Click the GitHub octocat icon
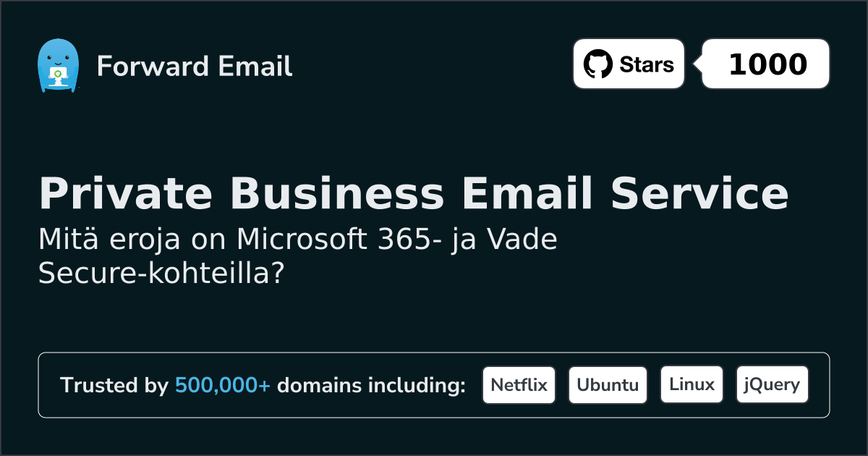 pyautogui.click(x=597, y=64)
